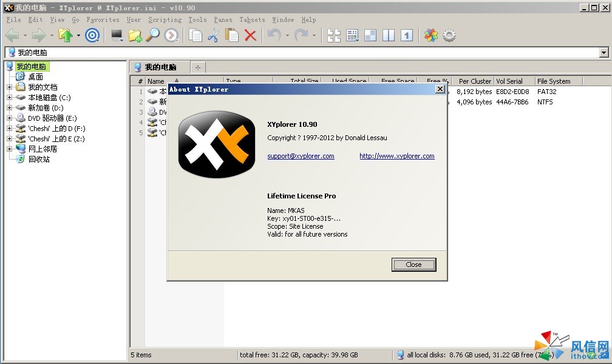Image resolution: width=612 pixels, height=364 pixels.
Task: Click the colorful pinwheel toolbar icon
Action: pyautogui.click(x=431, y=36)
